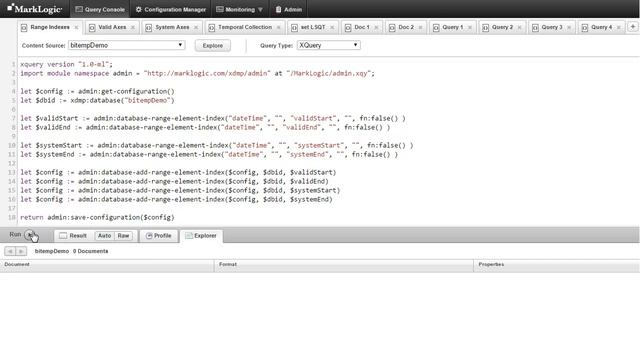Switch to the Temporal Collection tab
The width and height of the screenshot is (640, 360).
pos(244,27)
